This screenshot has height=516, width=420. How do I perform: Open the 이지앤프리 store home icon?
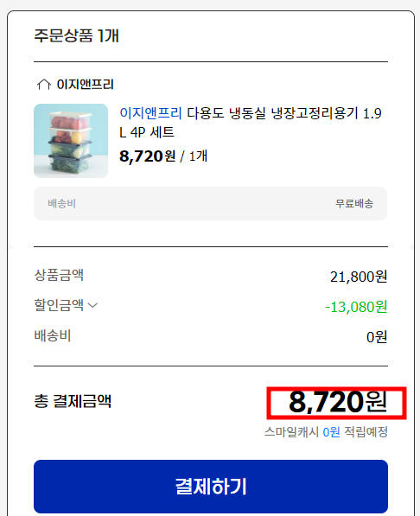point(44,85)
